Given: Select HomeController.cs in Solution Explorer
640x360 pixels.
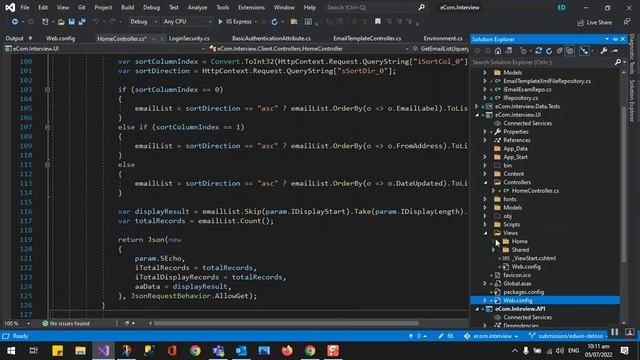Looking at the screenshot, I should 535,191.
